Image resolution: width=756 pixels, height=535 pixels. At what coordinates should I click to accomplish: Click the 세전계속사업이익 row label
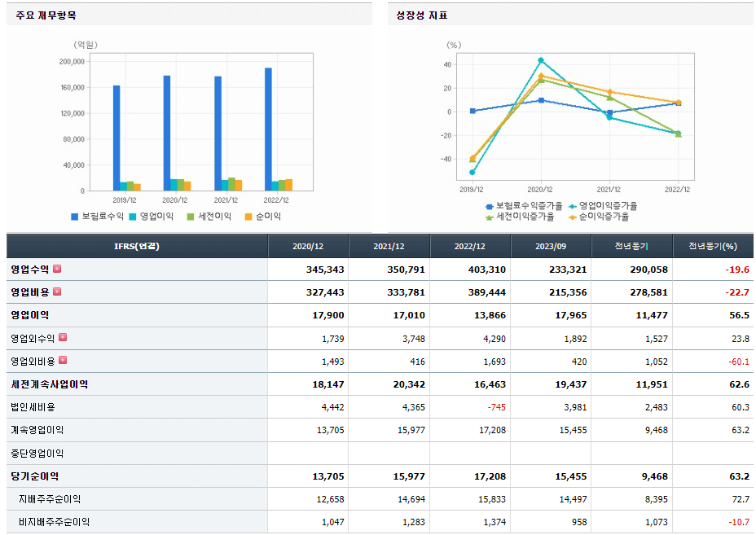(49, 384)
